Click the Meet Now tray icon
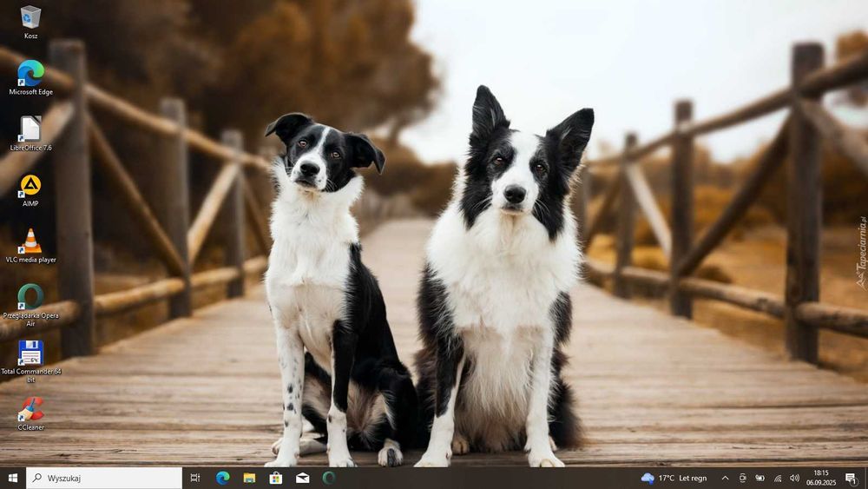The image size is (868, 489). (742, 478)
